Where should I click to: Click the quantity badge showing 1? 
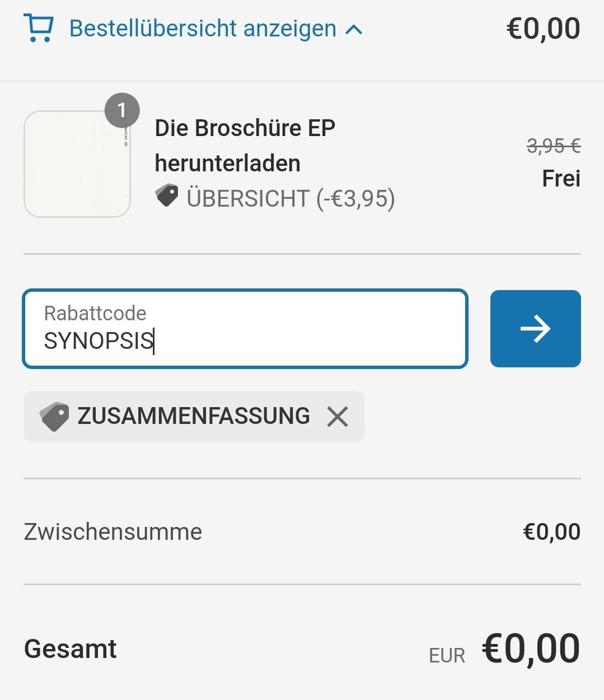pos(122,110)
